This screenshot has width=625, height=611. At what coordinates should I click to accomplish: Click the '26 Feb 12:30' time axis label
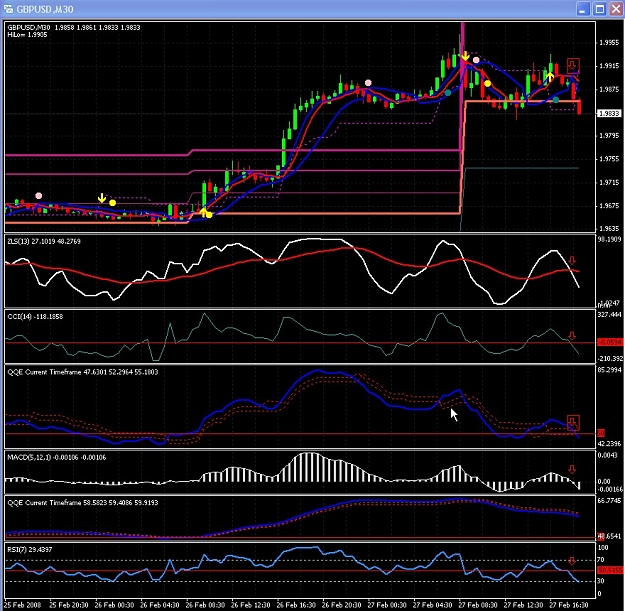tap(250, 605)
